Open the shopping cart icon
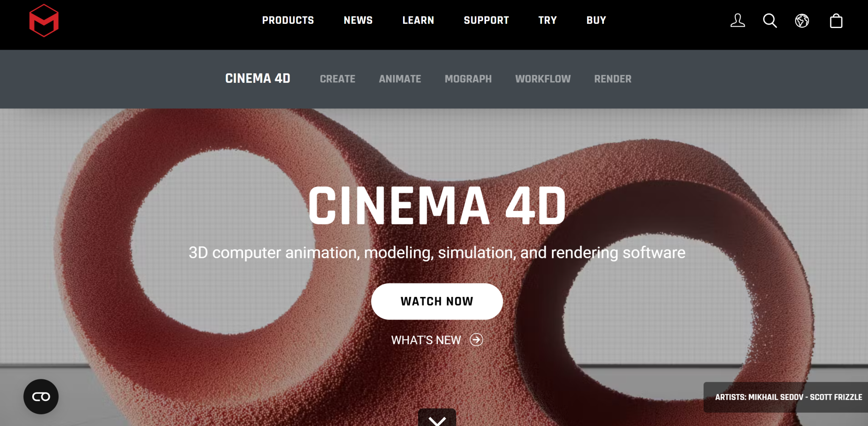 835,21
